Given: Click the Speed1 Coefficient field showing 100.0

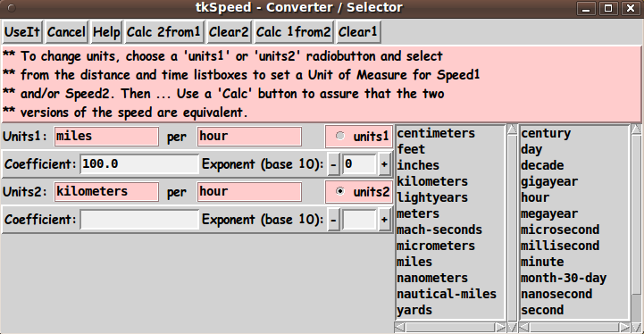Looking at the screenshot, I should [139, 164].
